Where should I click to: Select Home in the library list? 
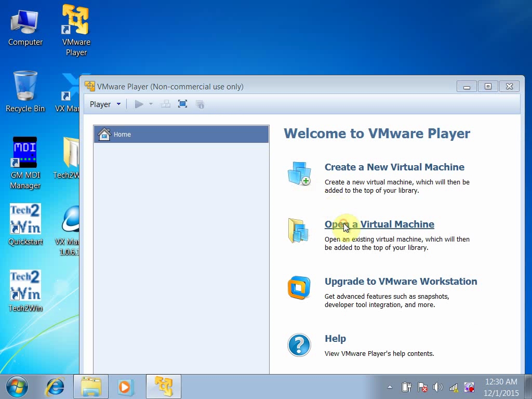coord(181,135)
